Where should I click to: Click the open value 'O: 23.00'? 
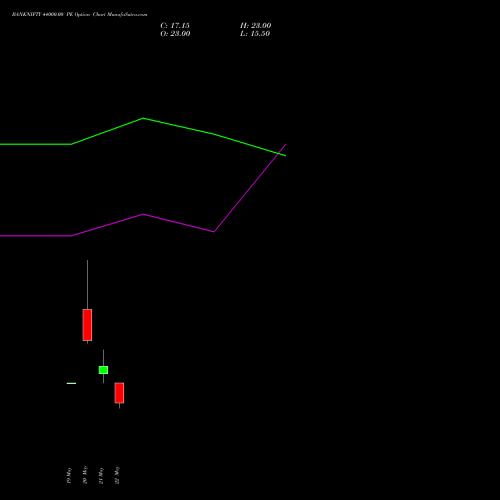tap(175, 34)
